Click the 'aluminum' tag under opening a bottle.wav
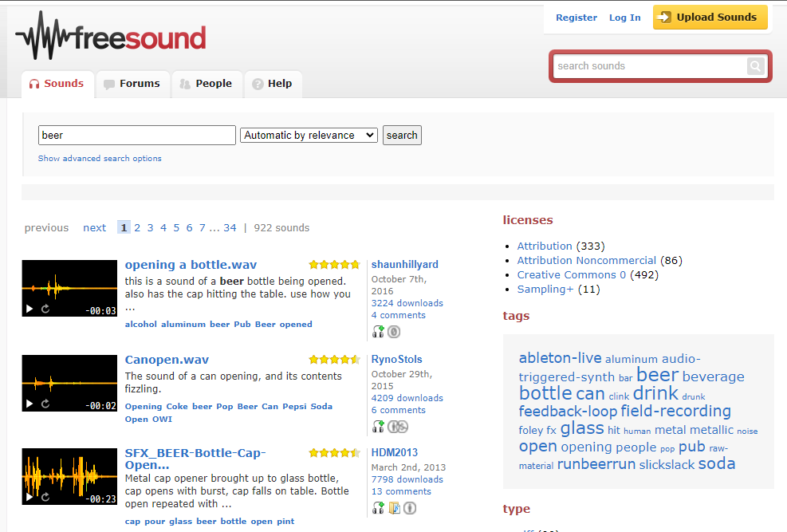The height and width of the screenshot is (532, 787). [x=183, y=324]
